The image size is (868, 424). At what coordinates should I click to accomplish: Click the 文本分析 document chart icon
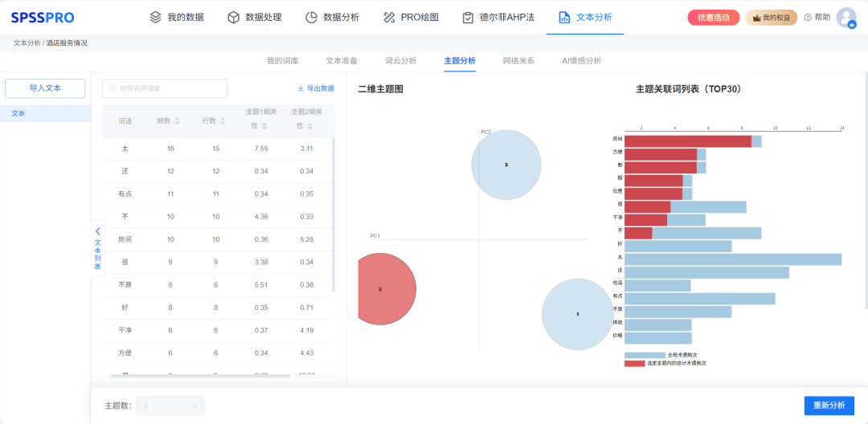coord(564,18)
